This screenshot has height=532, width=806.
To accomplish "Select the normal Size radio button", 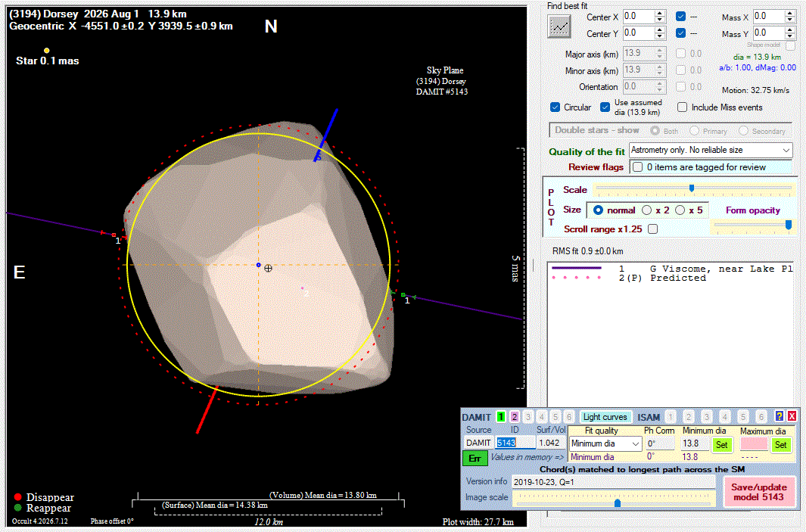I will (598, 210).
